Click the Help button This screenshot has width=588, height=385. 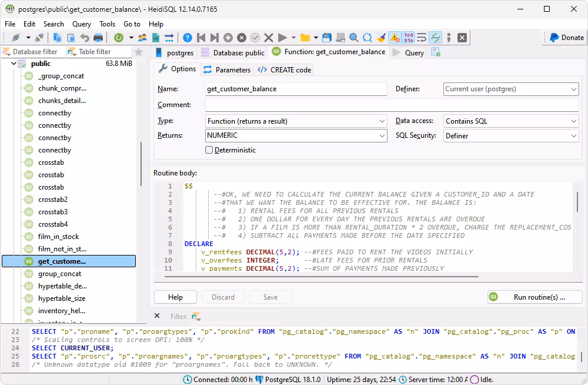[x=175, y=297]
